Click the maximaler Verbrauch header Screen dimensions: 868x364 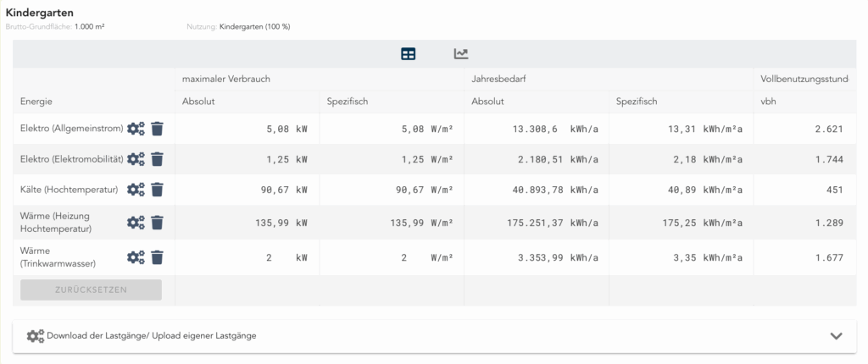225,79
